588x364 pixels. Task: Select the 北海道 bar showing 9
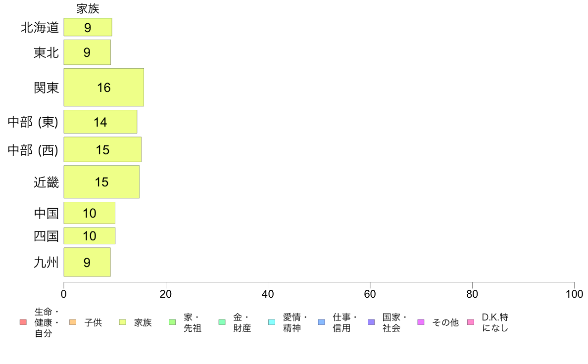(x=88, y=27)
